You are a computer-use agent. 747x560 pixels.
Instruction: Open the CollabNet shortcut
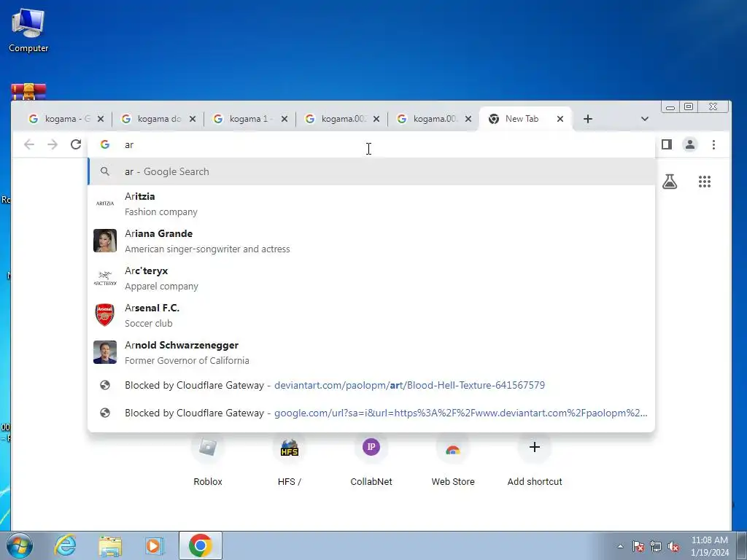click(371, 460)
